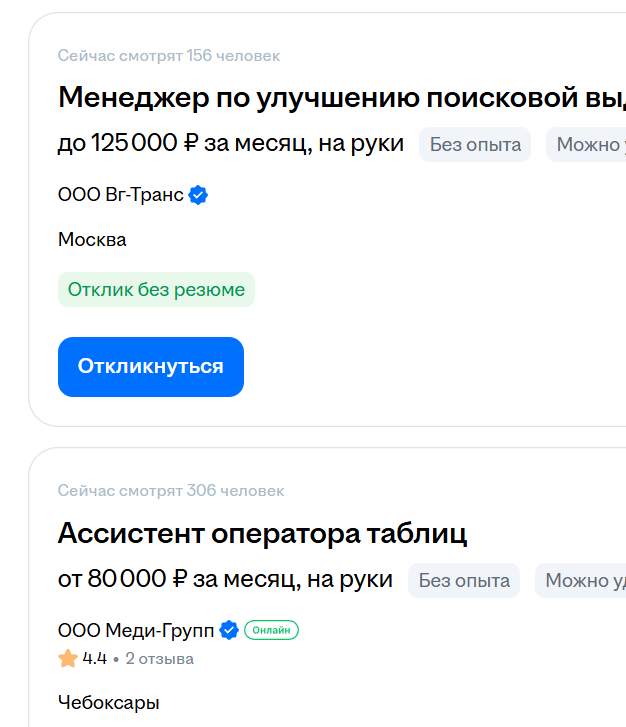Click salary от 80 000 ₽ за месяц
626x727 pixels.
225,580
